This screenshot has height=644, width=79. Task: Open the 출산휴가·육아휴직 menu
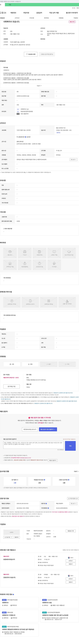click(72, 13)
